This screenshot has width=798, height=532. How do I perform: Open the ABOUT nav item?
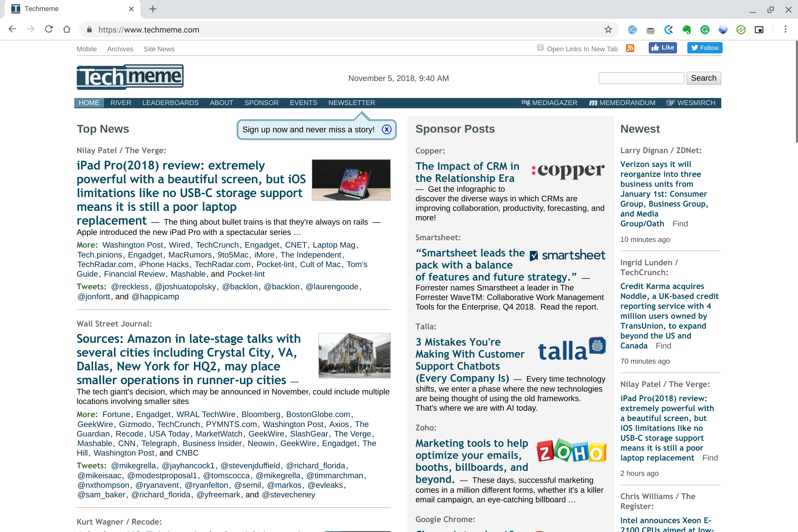point(221,103)
